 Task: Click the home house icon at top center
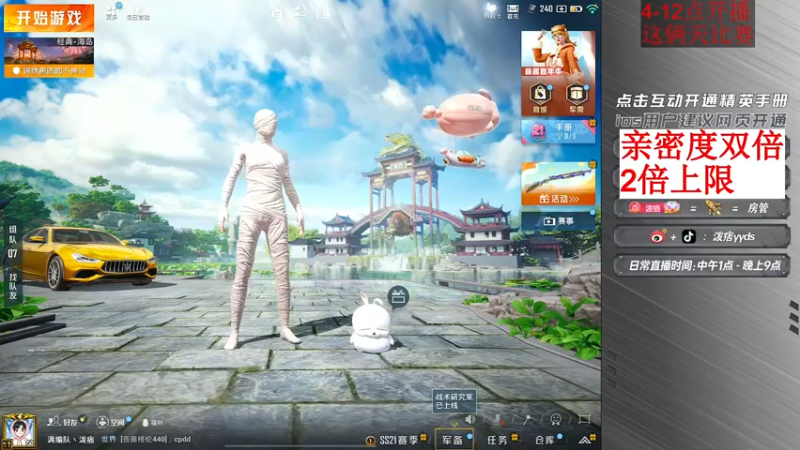[x=278, y=12]
